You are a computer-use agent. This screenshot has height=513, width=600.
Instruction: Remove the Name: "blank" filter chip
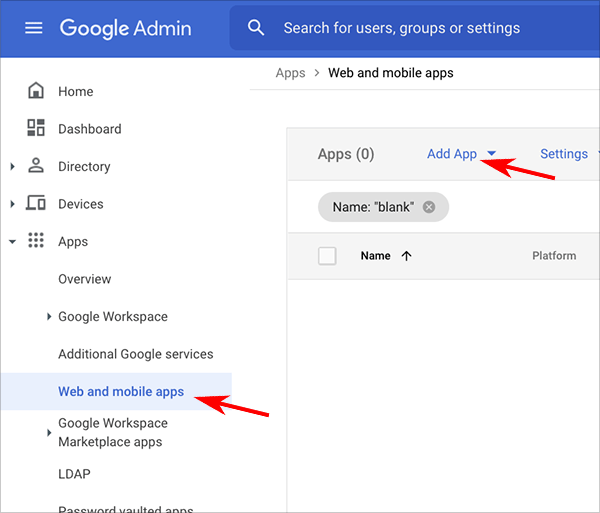pyautogui.click(x=429, y=207)
